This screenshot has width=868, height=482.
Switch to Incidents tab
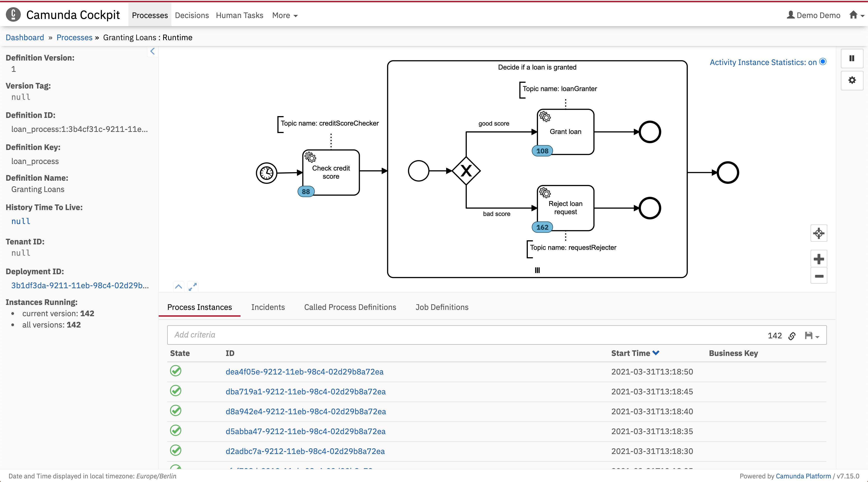pos(268,307)
